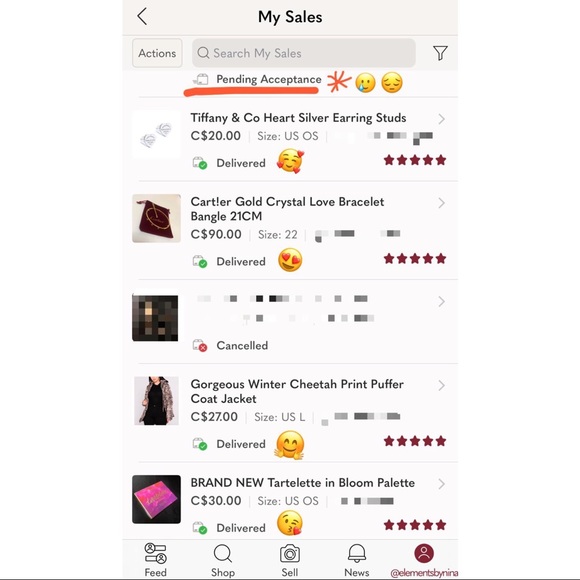Open the burgundy bracelet pouch thumbnail
This screenshot has width=580, height=580.
pos(156,218)
